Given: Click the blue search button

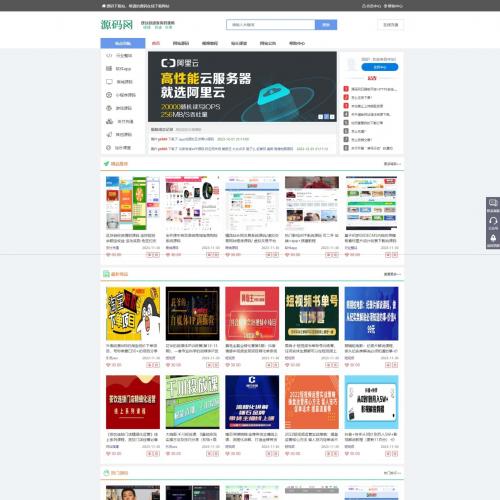Looking at the screenshot, I should [x=326, y=25].
